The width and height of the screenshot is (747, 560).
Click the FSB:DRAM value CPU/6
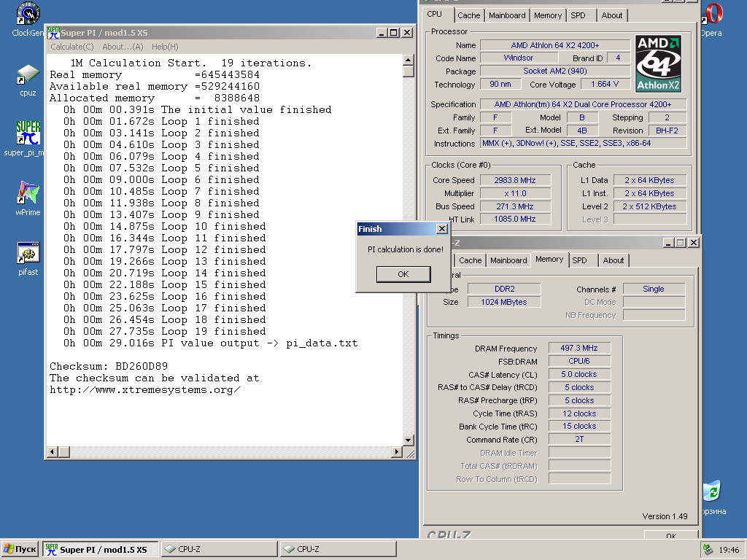point(578,361)
